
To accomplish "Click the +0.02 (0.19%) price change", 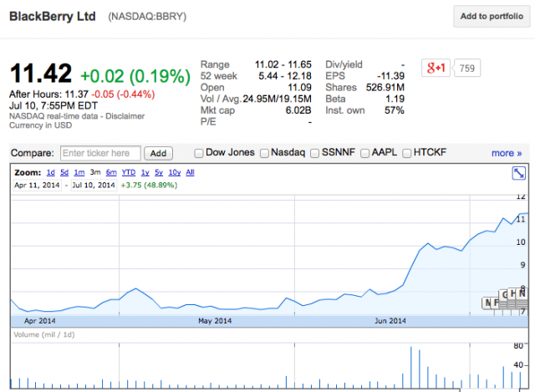I will 135,76.
